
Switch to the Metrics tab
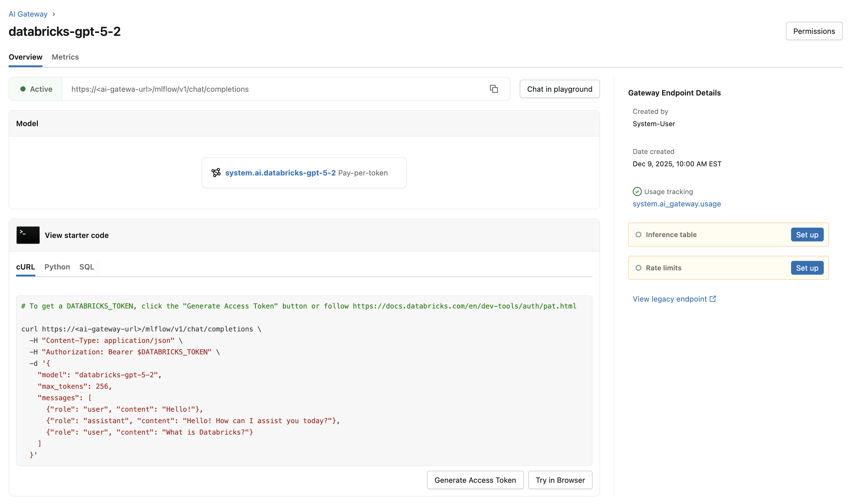click(65, 57)
